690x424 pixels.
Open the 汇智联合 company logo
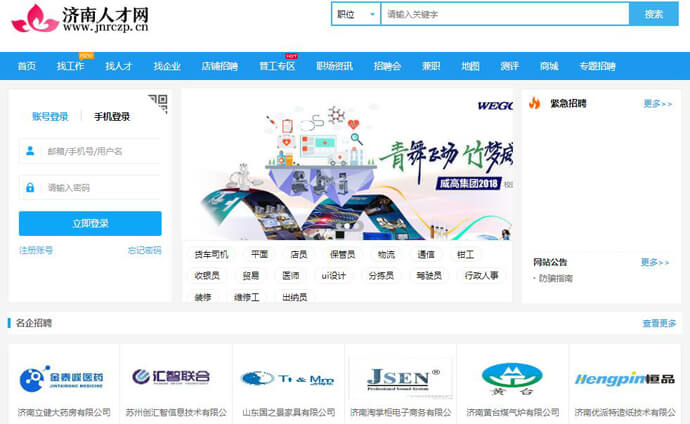[175, 377]
